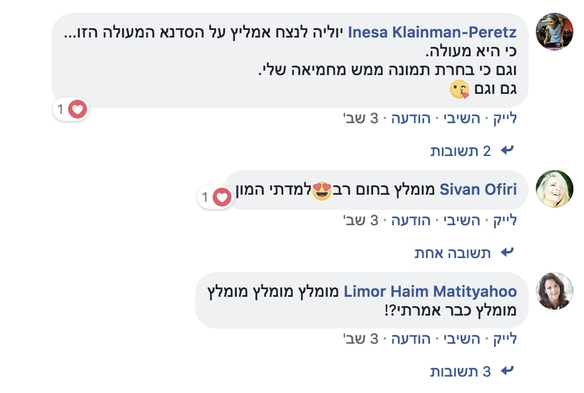The width and height of the screenshot is (584, 393).
Task: Open Sivan Ofiri's profile picture
Action: click(x=554, y=189)
